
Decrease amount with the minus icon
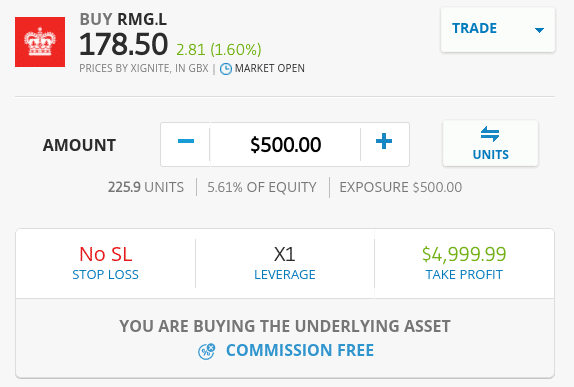click(x=186, y=141)
